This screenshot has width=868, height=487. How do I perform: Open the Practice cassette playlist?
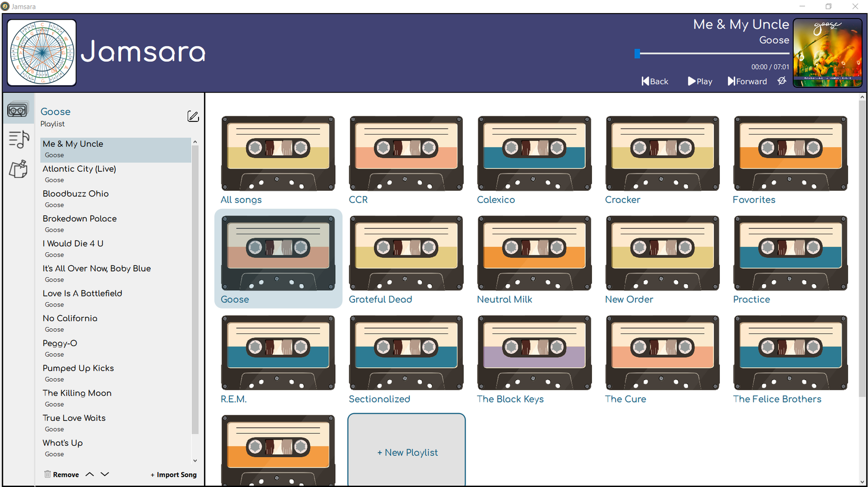(790, 253)
